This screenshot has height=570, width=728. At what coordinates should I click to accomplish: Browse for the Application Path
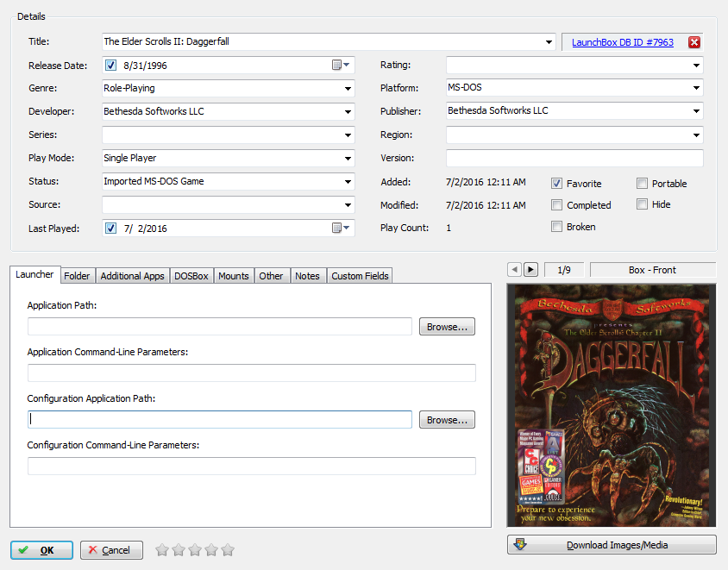(x=447, y=327)
